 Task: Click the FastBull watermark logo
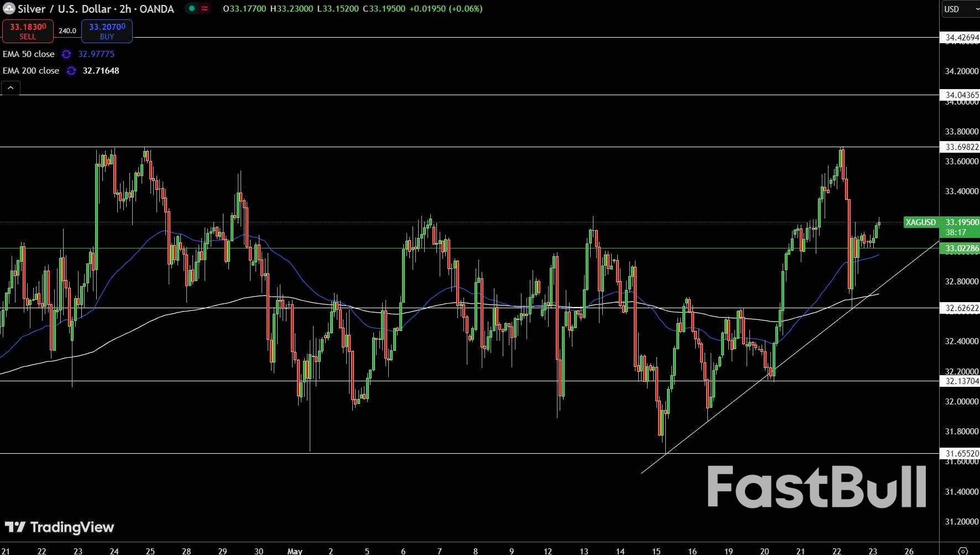pos(816,486)
